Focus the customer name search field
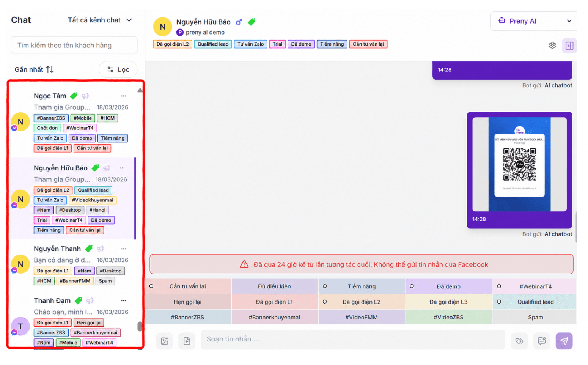This screenshot has width=588, height=365. (74, 45)
